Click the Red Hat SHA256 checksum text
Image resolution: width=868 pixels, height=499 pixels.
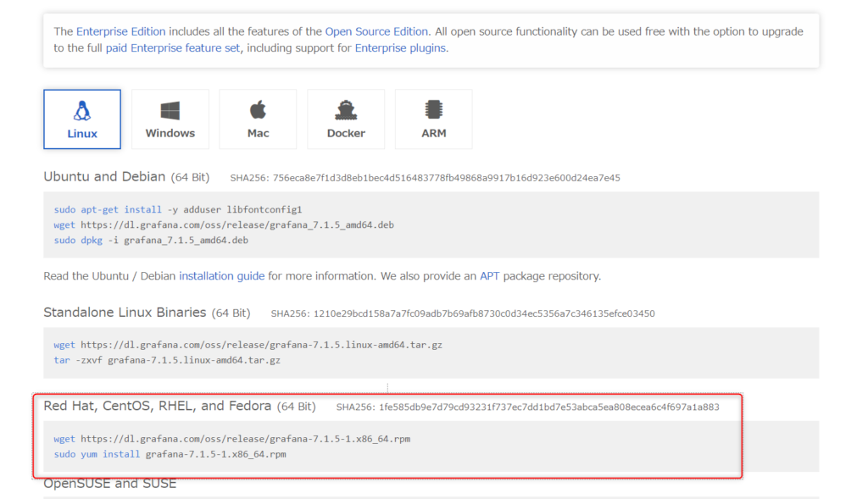tap(527, 408)
